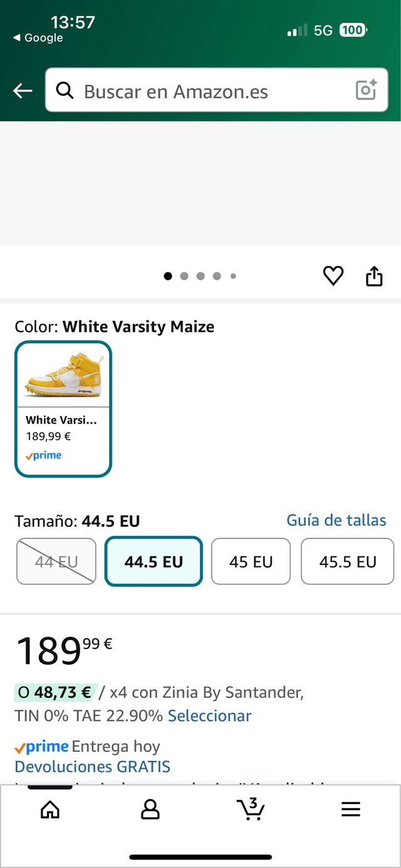
Task: Open the hamburger menu icon
Action: [x=351, y=810]
